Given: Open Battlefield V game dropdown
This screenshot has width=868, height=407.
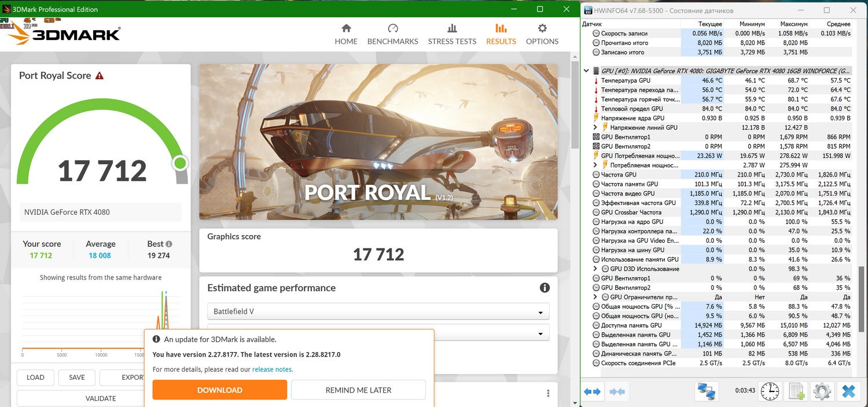Looking at the screenshot, I should [378, 311].
